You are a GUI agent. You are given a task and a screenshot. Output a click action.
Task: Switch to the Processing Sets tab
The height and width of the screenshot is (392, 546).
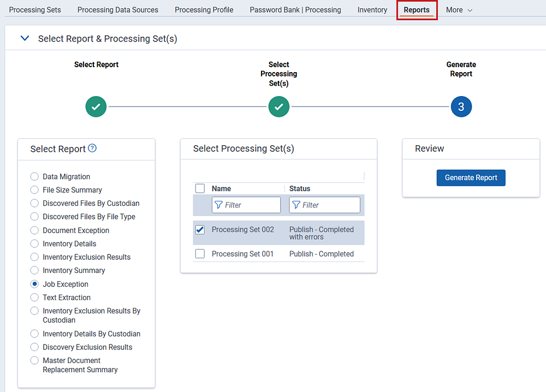[x=35, y=10]
